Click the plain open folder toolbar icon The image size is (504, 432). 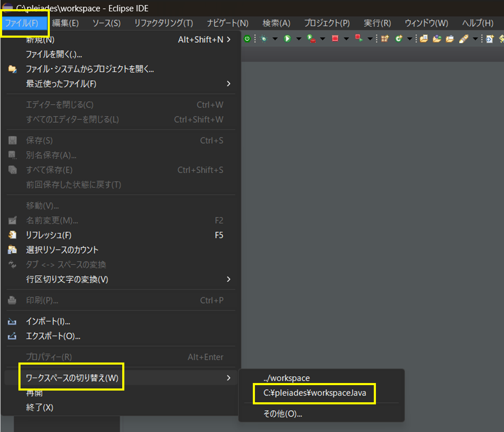(450, 39)
